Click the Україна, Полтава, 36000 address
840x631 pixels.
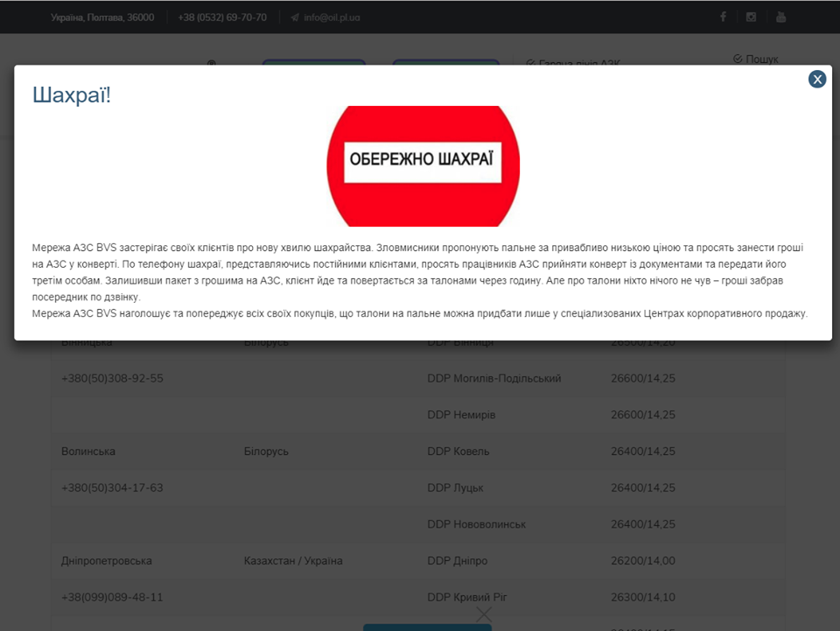(102, 18)
